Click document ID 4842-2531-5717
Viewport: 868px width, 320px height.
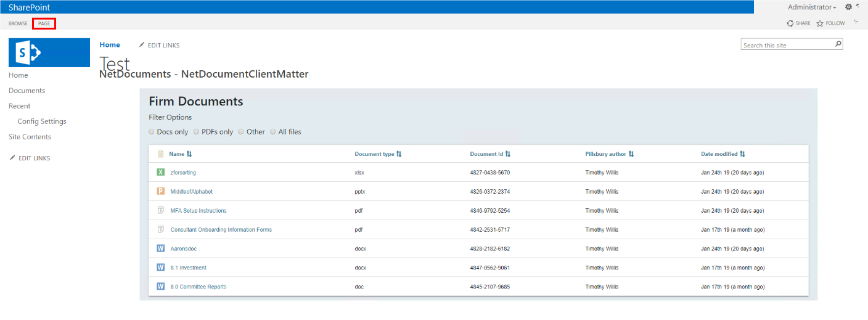489,230
